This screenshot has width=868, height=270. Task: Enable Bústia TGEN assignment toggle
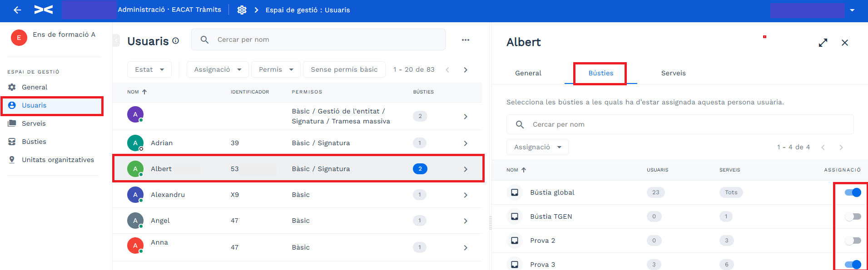click(853, 216)
